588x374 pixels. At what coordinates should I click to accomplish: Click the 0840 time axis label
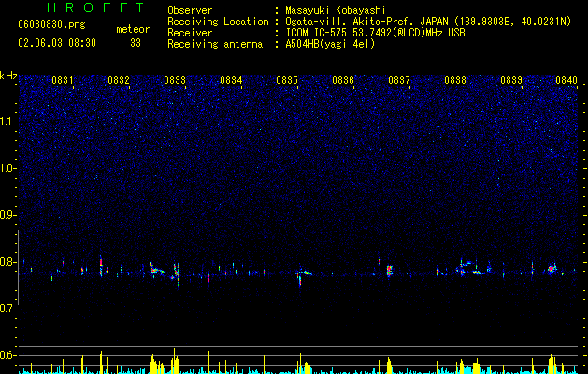566,80
